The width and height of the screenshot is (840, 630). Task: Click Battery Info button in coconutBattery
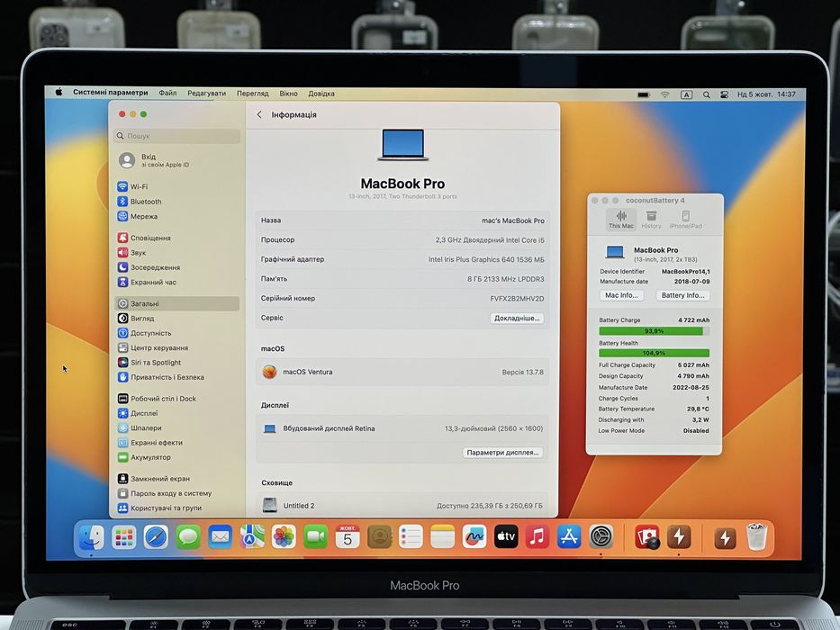(x=682, y=295)
